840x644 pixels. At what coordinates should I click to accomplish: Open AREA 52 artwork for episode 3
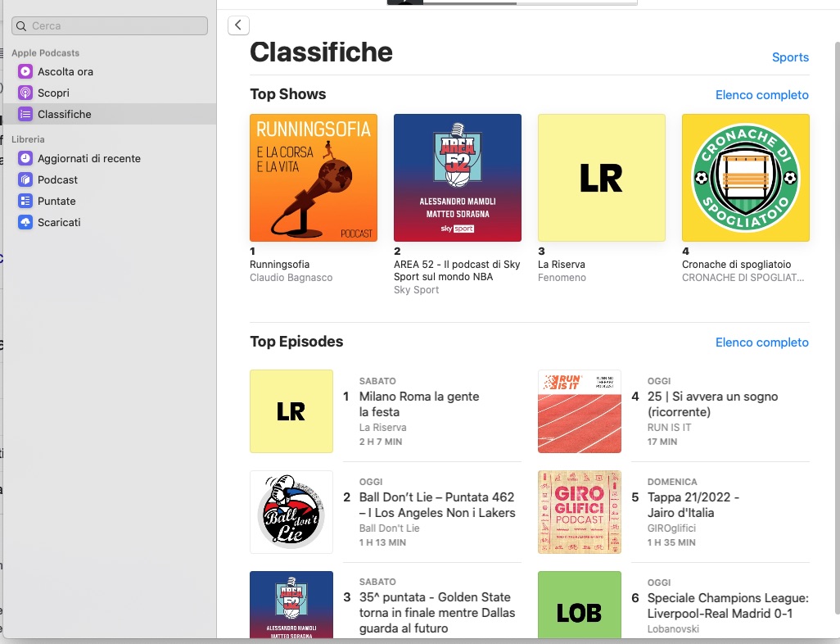tap(291, 605)
